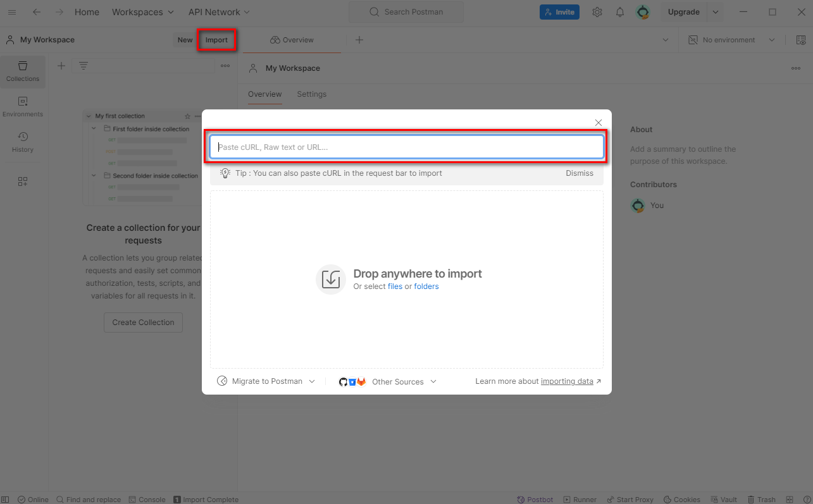Screen dimensions: 813x504
Task: Open Runner in the status bar
Action: pyautogui.click(x=580, y=499)
